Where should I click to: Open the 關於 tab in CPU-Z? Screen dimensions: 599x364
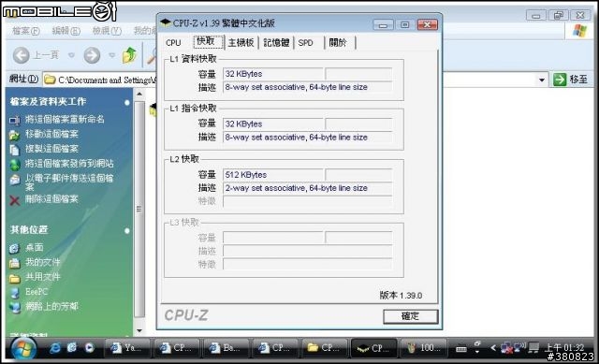coord(338,42)
